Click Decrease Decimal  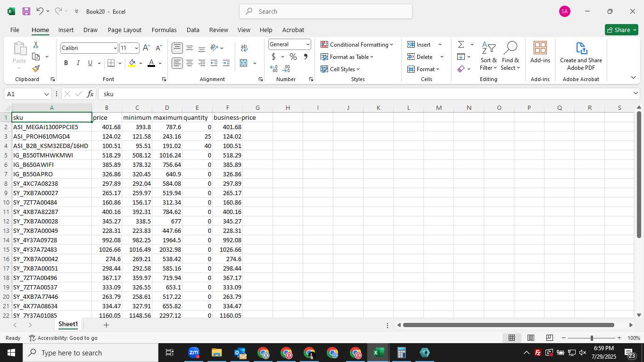pos(286,69)
